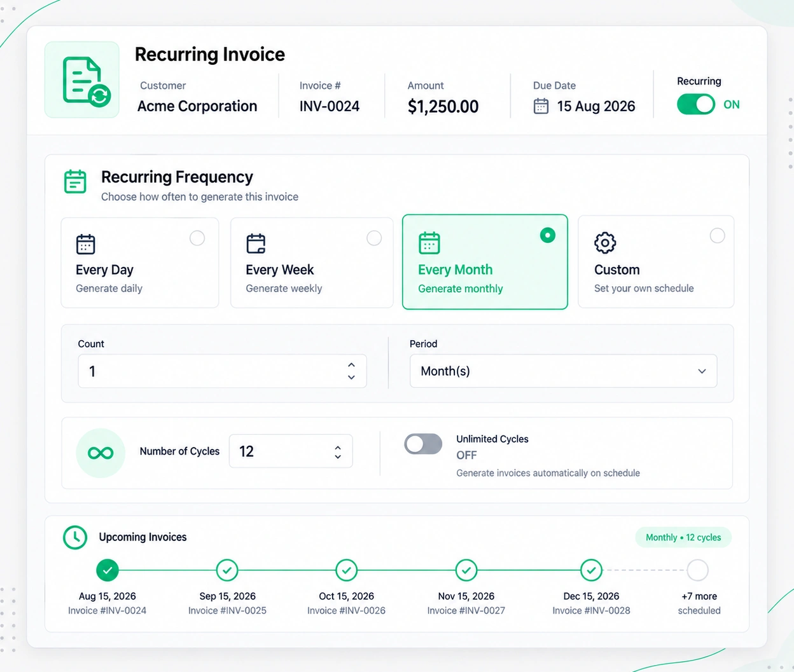The width and height of the screenshot is (794, 672).
Task: Increase the Count stepper value
Action: (x=351, y=365)
